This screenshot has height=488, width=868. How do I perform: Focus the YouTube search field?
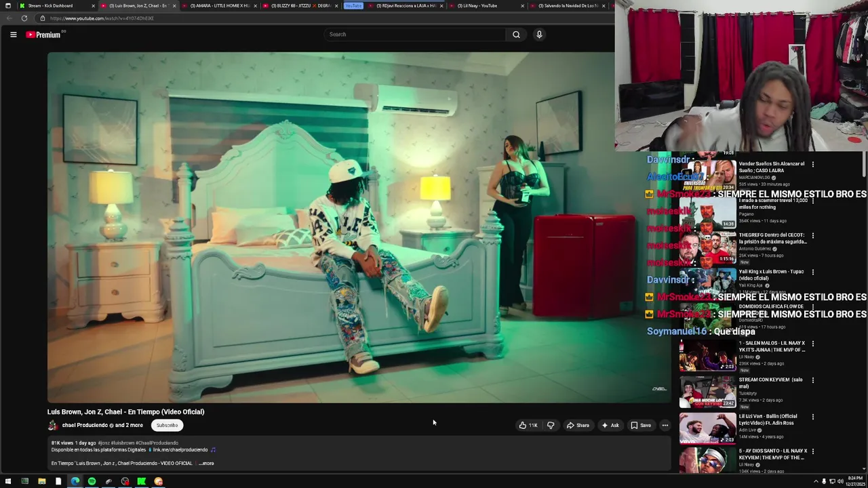[414, 35]
